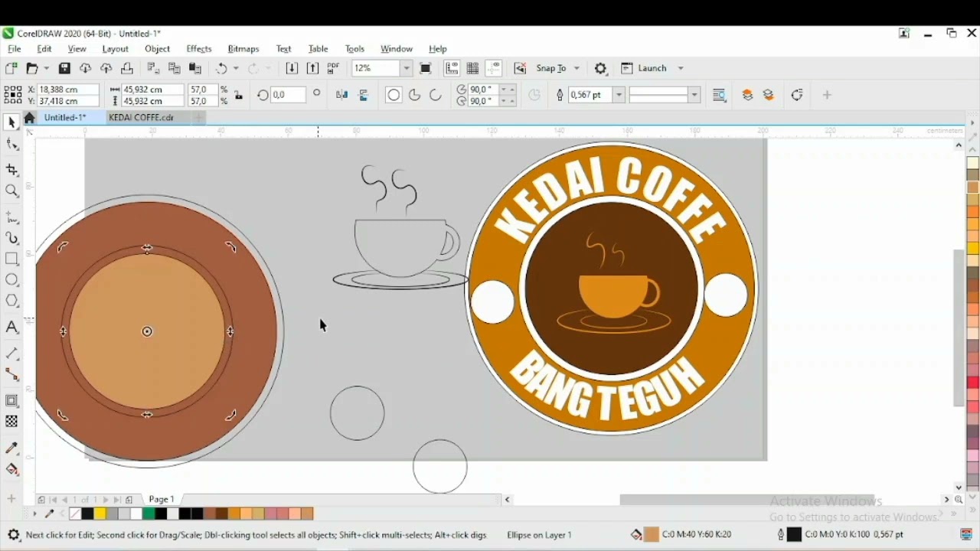This screenshot has height=551, width=980.
Task: Toggle snapping off icon
Action: (x=521, y=69)
